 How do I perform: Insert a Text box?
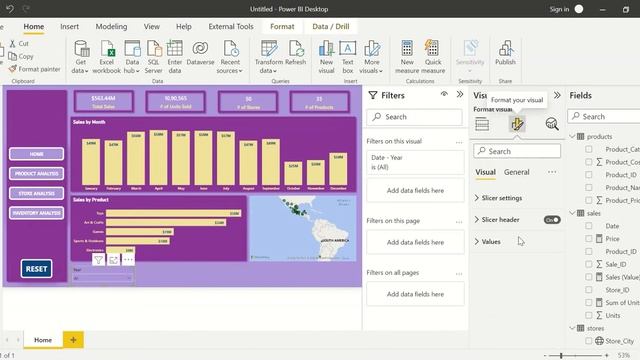pos(347,57)
